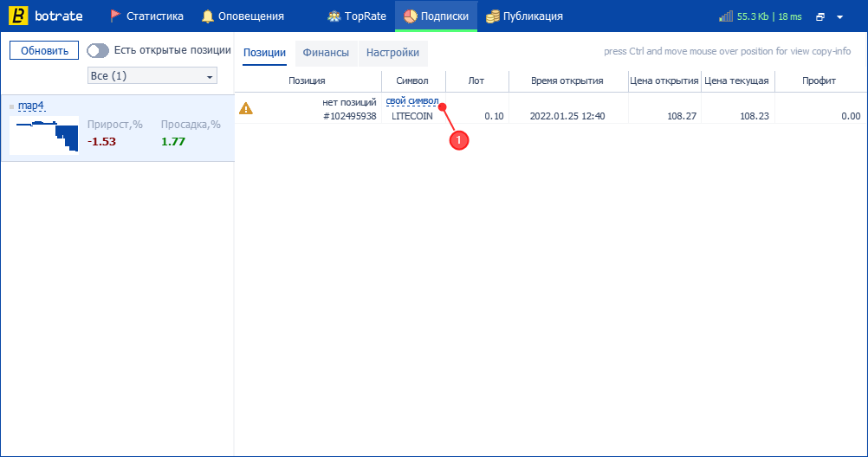
Task: Click the Символ column header
Action: click(412, 80)
